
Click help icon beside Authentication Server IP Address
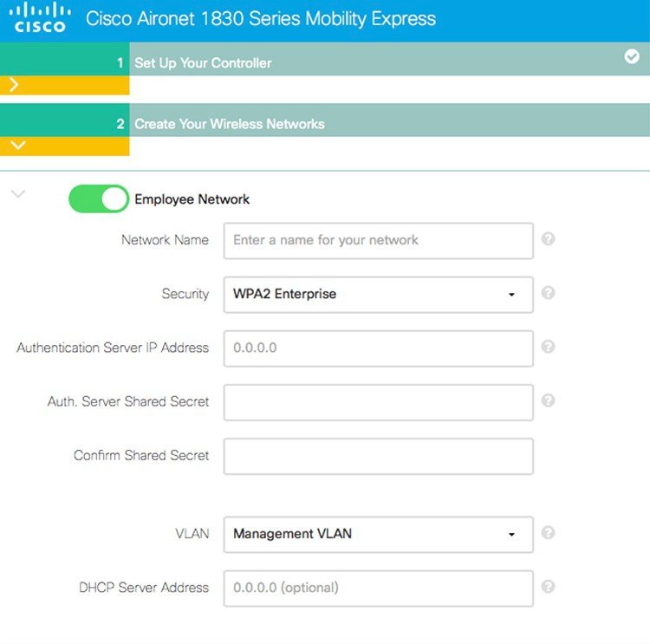tap(548, 347)
